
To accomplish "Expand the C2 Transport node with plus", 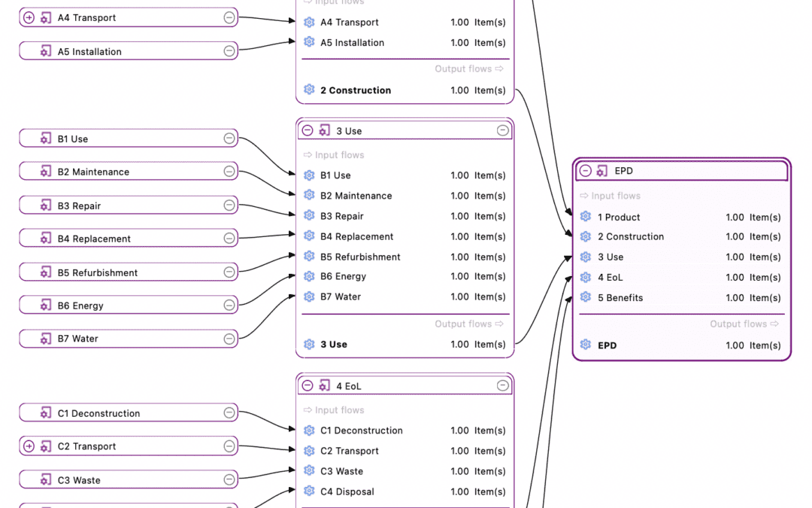I will click(29, 446).
